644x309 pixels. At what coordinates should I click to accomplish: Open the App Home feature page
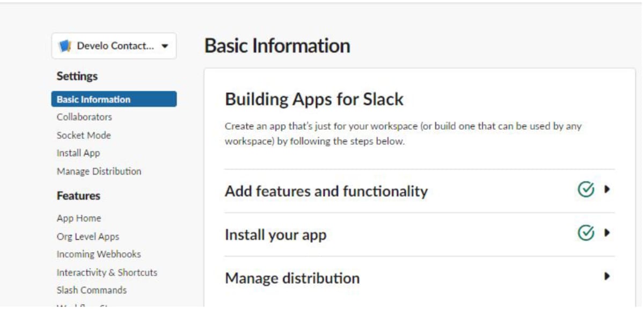pos(78,218)
